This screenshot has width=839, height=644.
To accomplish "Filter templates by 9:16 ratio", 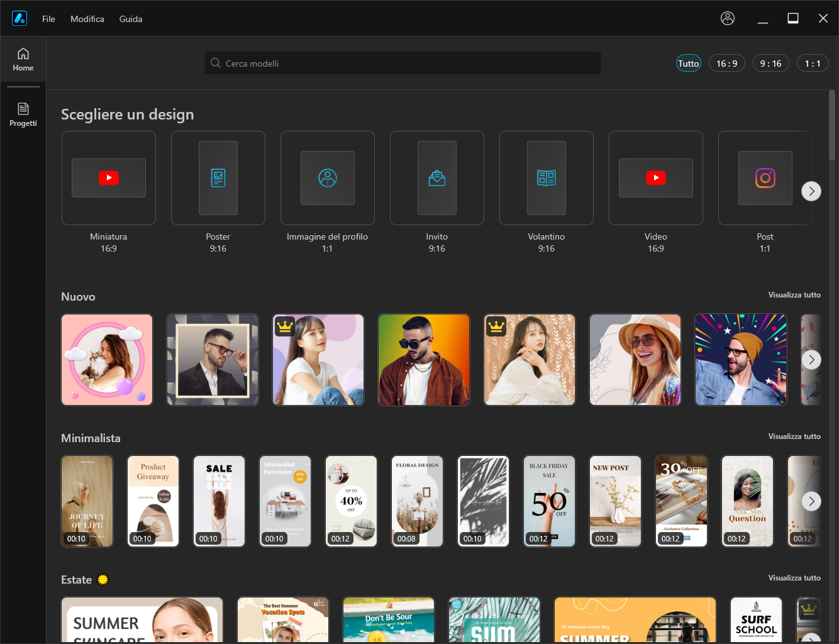I will [x=771, y=63].
